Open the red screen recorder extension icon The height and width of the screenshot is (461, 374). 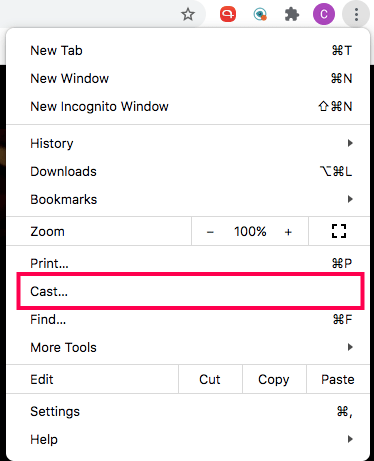(228, 14)
